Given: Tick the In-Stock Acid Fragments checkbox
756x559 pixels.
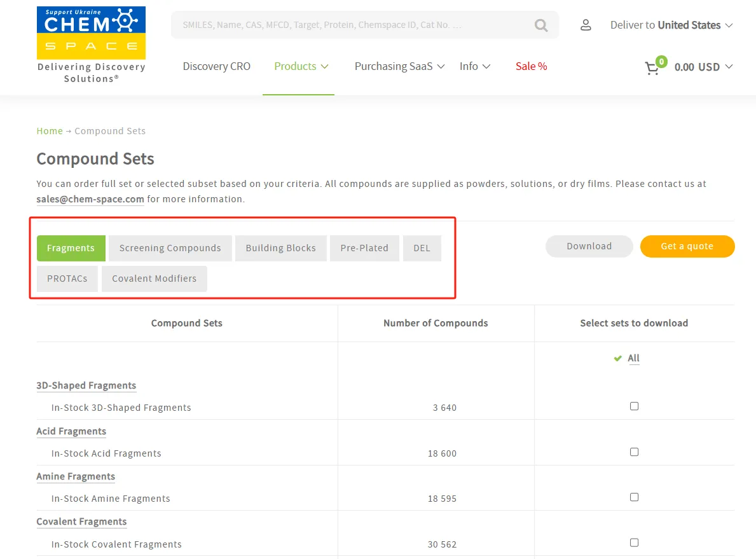Looking at the screenshot, I should tap(634, 452).
